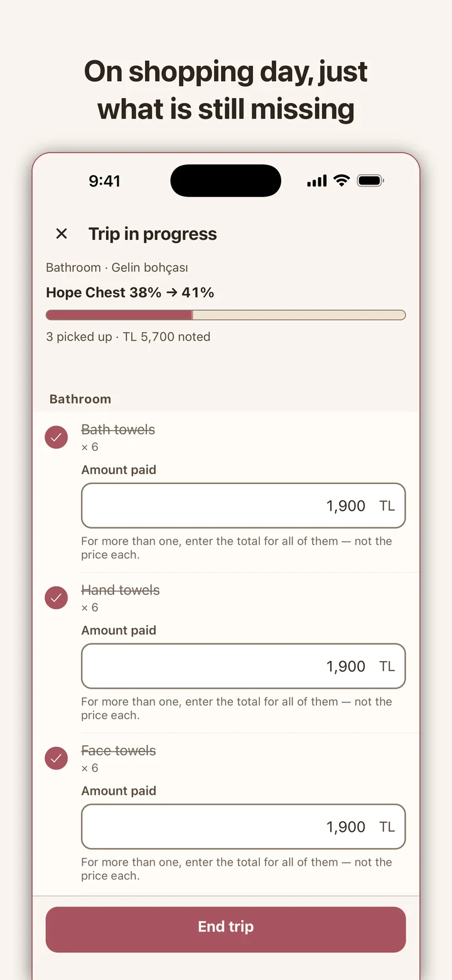This screenshot has width=452, height=980.
Task: Tap the End trip button
Action: coord(226,929)
